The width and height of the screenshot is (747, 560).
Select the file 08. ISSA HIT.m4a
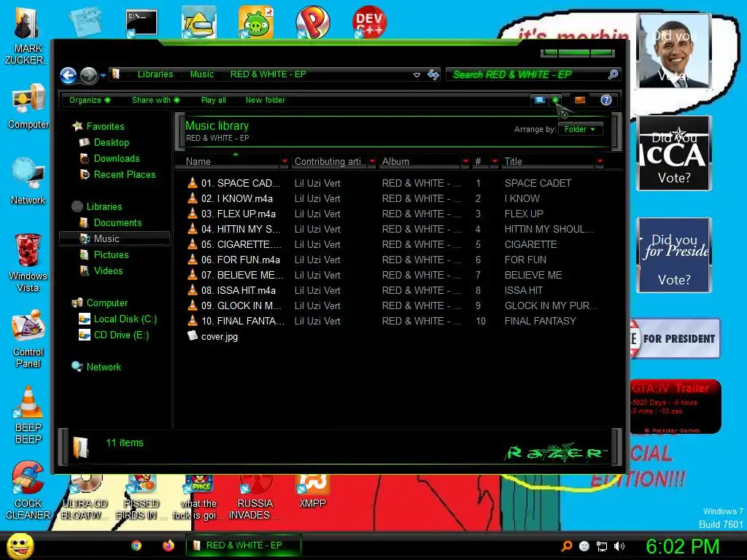tap(239, 290)
